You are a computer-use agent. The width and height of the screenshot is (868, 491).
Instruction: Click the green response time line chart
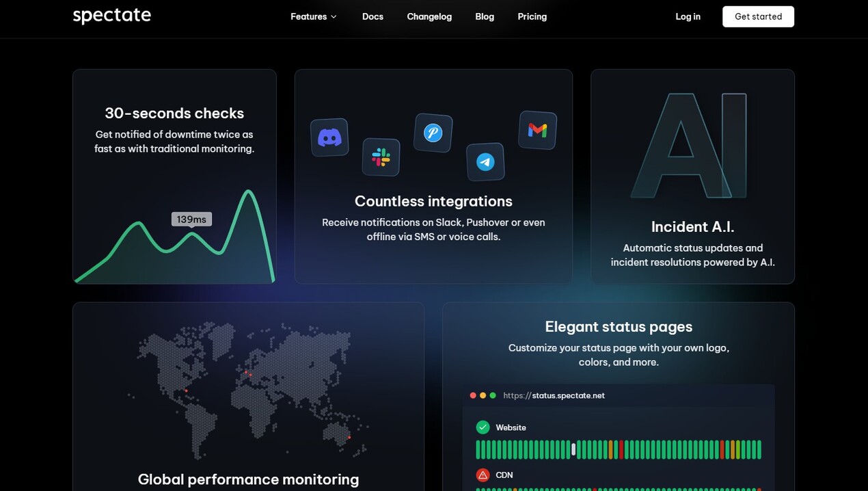click(x=175, y=237)
